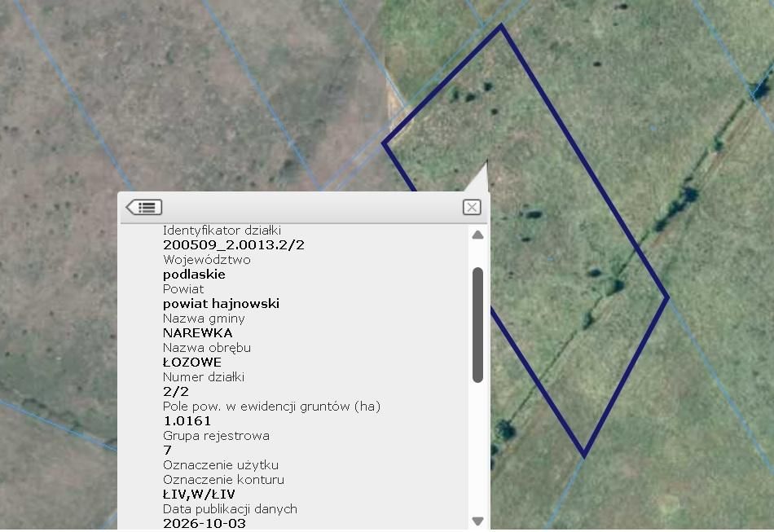Click the 'Województwo' label
Screen dimensions: 774x532
[207, 260]
